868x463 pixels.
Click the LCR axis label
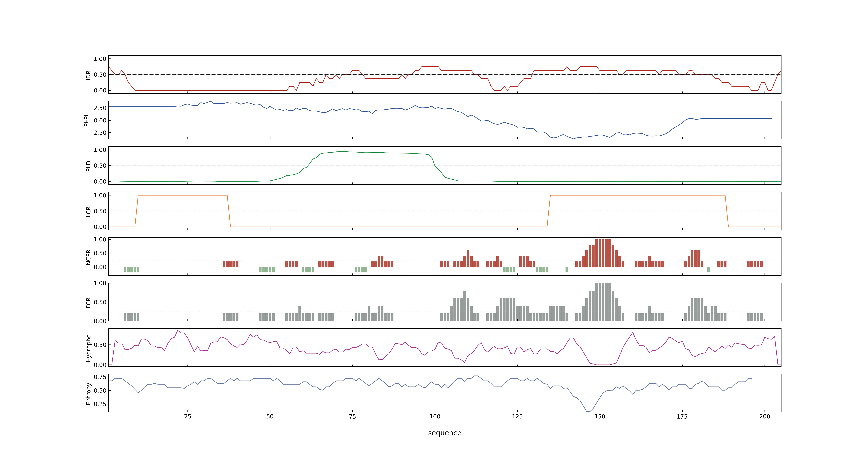(x=88, y=211)
